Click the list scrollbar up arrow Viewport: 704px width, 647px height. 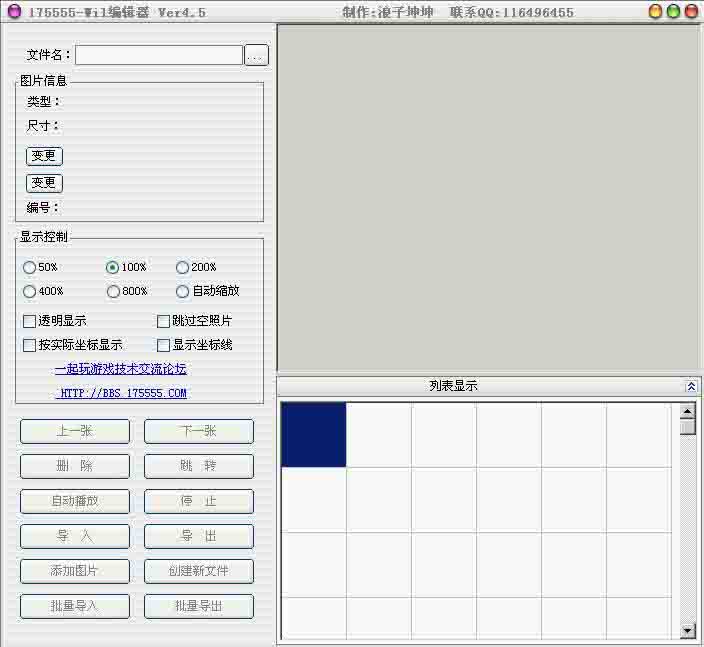tap(687, 411)
